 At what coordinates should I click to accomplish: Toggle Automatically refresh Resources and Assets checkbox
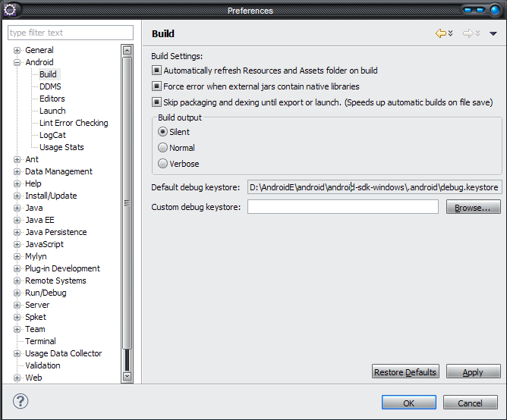coord(156,70)
